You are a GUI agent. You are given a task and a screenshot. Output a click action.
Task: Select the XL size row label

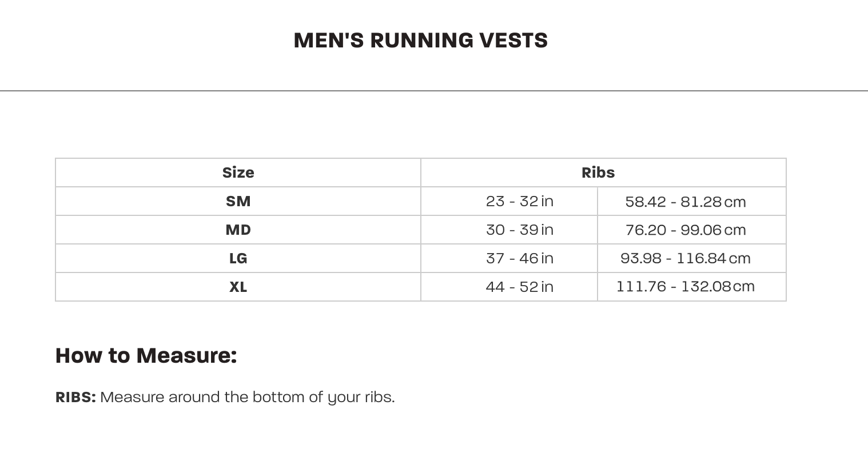coord(238,287)
